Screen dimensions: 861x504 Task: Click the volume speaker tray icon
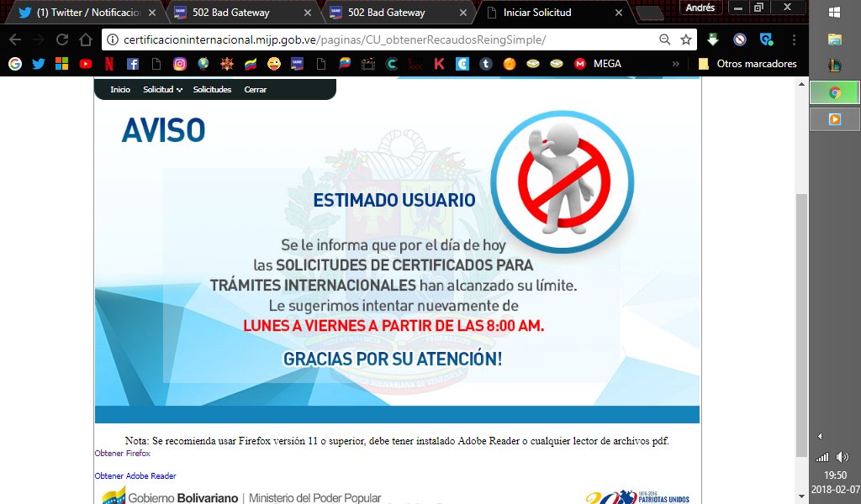[x=843, y=456]
